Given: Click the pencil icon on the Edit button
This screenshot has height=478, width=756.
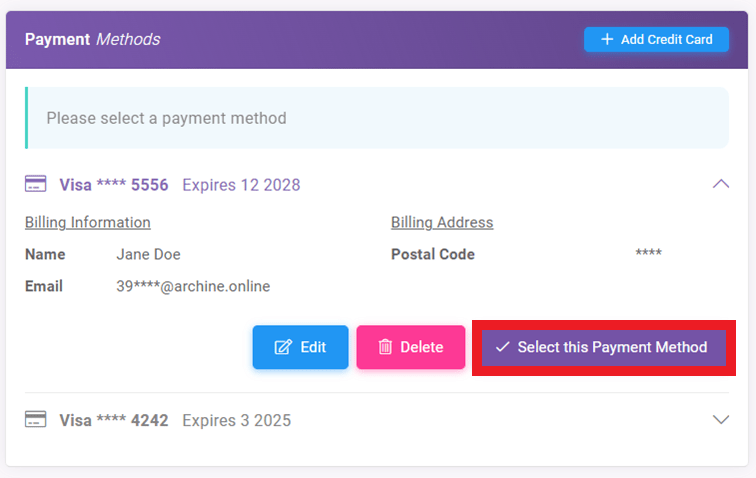Looking at the screenshot, I should click(283, 348).
